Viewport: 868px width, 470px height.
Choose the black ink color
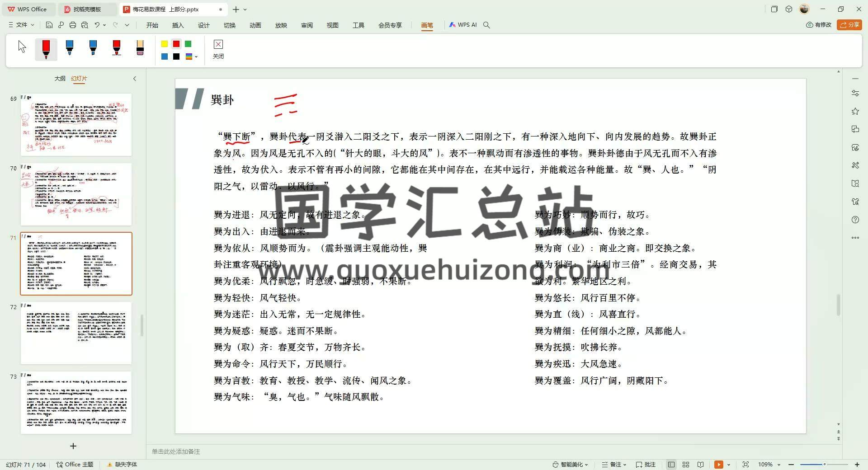click(176, 56)
